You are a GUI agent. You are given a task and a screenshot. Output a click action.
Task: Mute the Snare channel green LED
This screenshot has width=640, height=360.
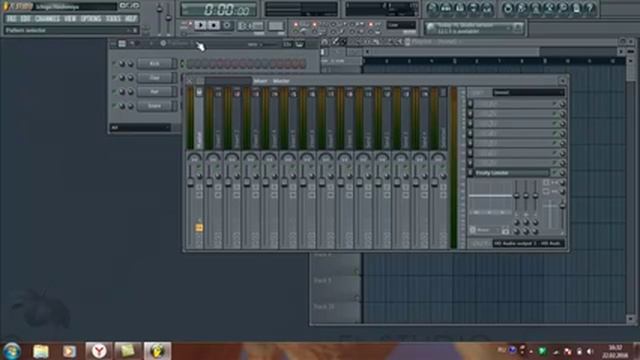tap(114, 105)
